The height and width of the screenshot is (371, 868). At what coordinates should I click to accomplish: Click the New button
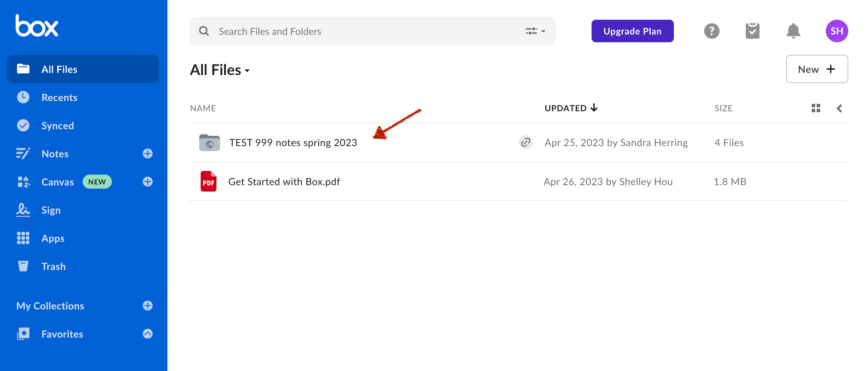coord(817,69)
